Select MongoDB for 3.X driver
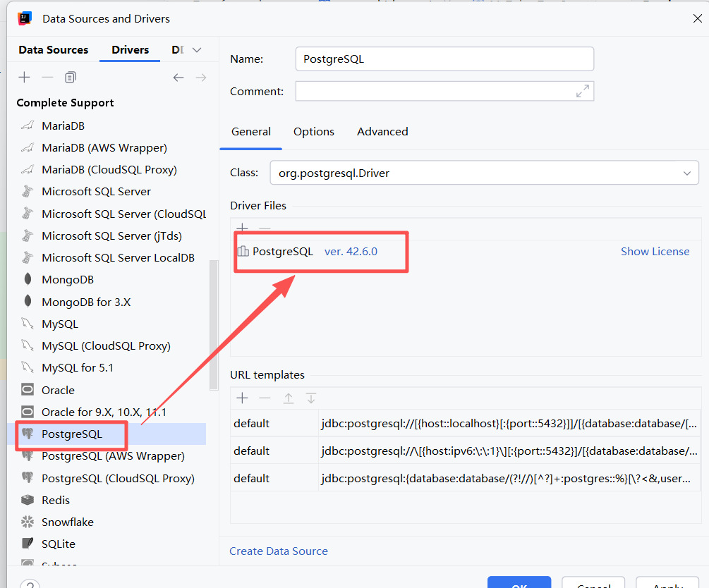 pyautogui.click(x=86, y=302)
